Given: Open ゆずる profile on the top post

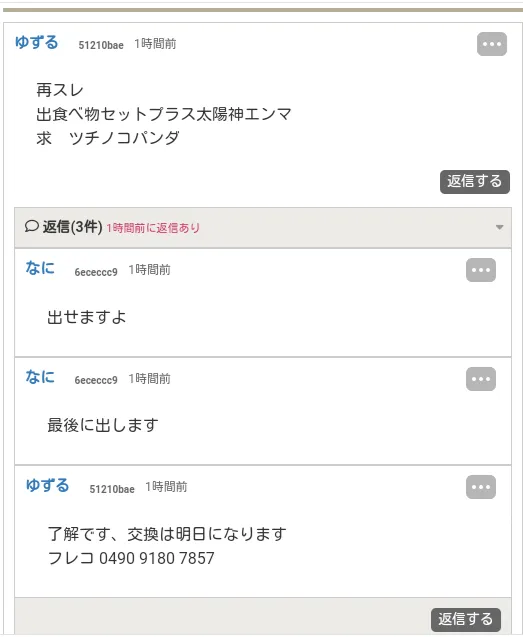Looking at the screenshot, I should click(37, 42).
